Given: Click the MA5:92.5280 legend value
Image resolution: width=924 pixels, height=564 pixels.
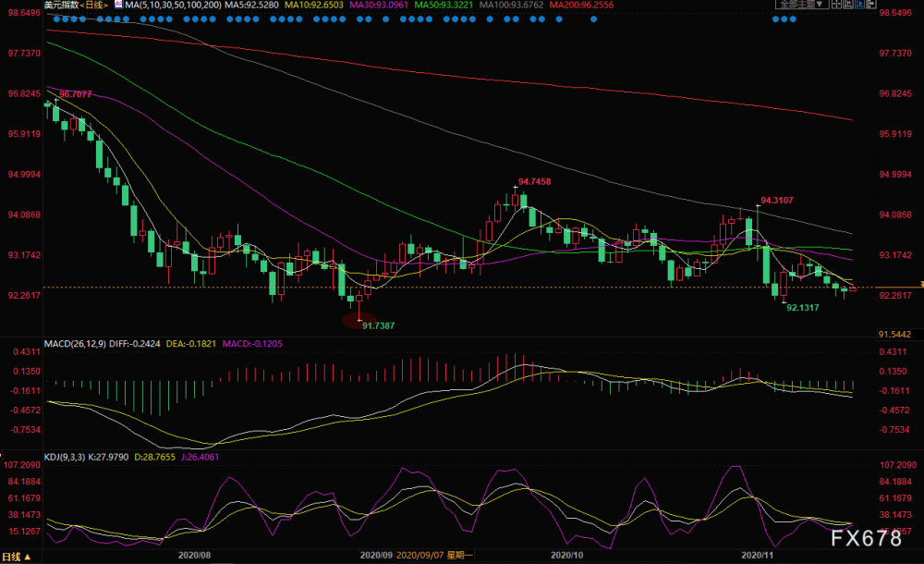Looking at the screenshot, I should (x=251, y=5).
